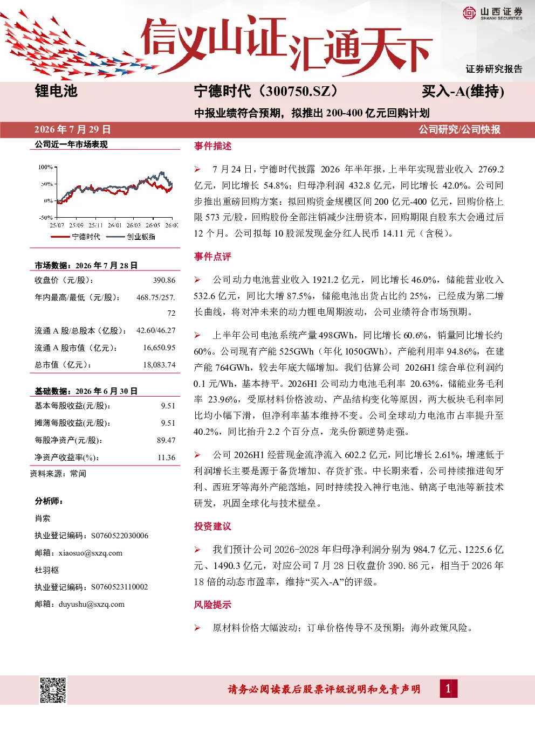
Task: Click the email duyushu@sxzq.com
Action: [92, 604]
